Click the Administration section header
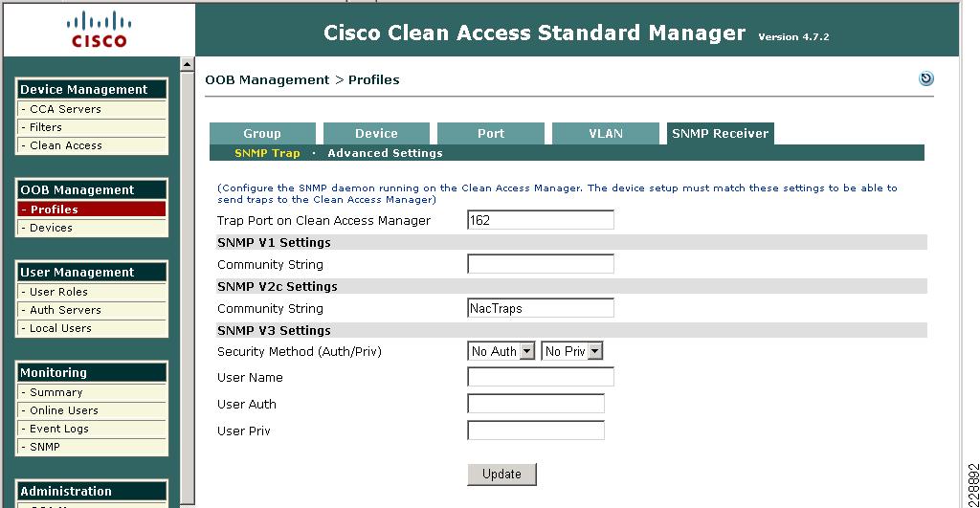The image size is (980, 508). (x=92, y=491)
